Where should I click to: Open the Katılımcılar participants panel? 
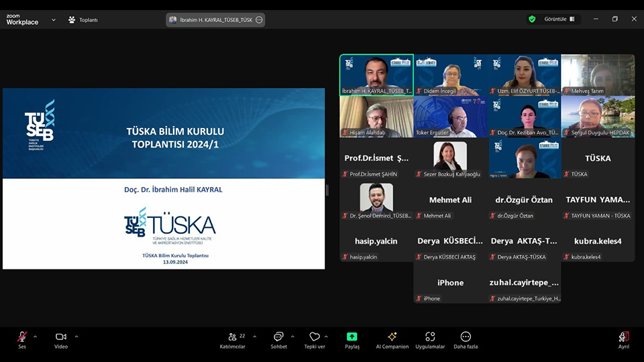tap(232, 340)
